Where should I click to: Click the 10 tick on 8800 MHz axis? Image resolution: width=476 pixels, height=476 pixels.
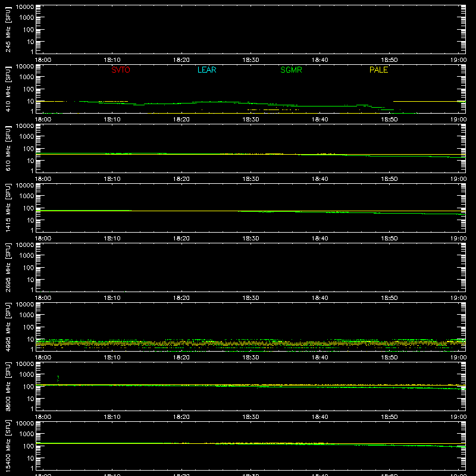(30, 399)
